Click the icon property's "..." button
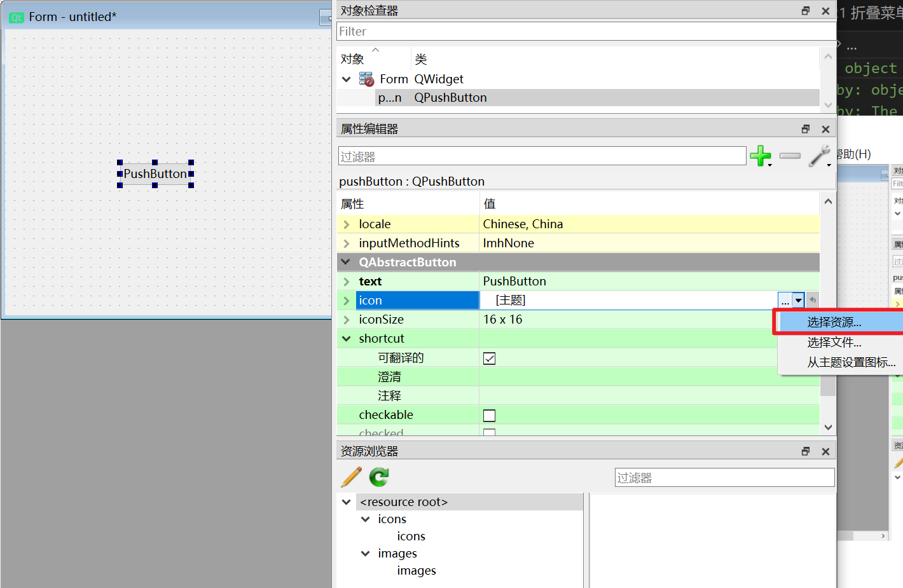The height and width of the screenshot is (588, 903). pos(785,300)
